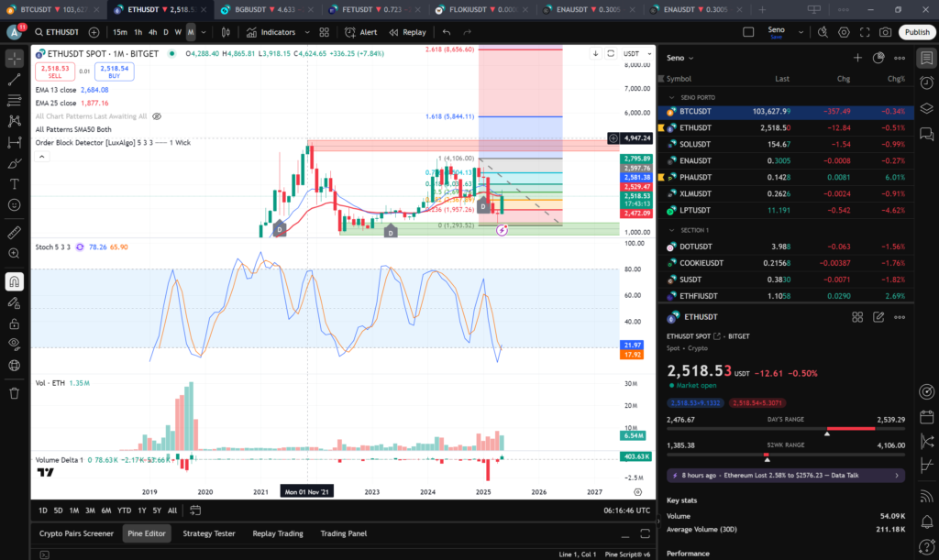The image size is (939, 560).
Task: Open the Fibonacci retracement tools
Action: (15, 100)
